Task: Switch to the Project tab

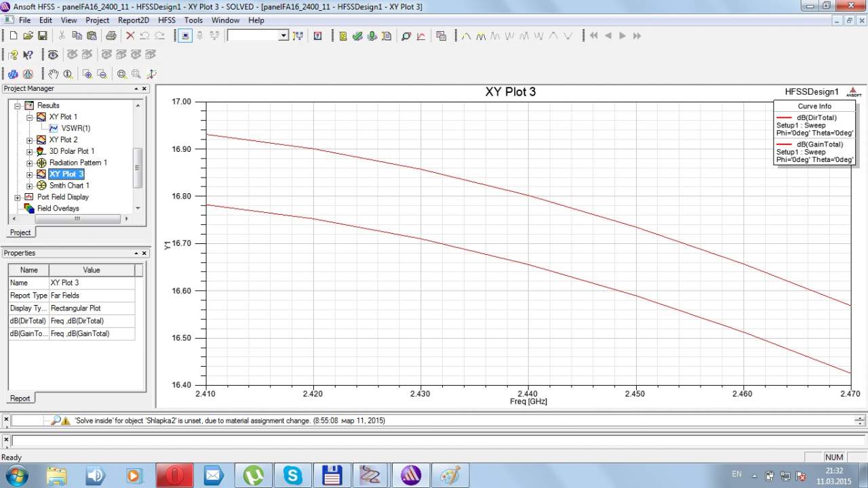Action: (x=20, y=232)
